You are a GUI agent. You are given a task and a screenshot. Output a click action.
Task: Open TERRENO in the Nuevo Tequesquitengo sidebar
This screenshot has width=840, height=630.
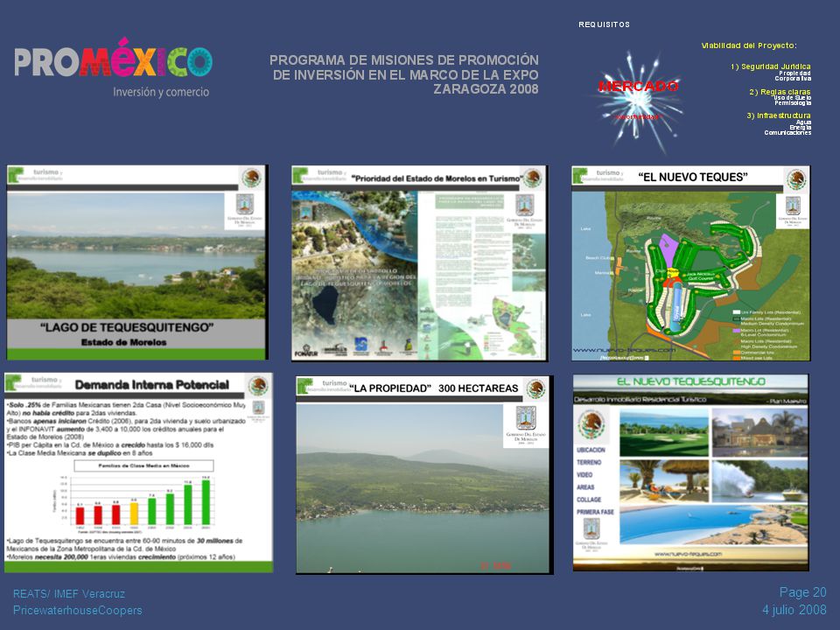click(589, 462)
